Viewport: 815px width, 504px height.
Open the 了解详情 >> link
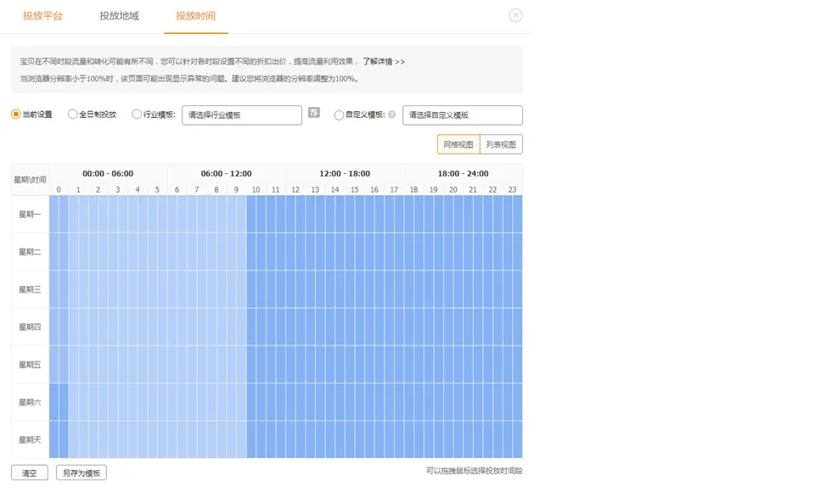[x=383, y=62]
